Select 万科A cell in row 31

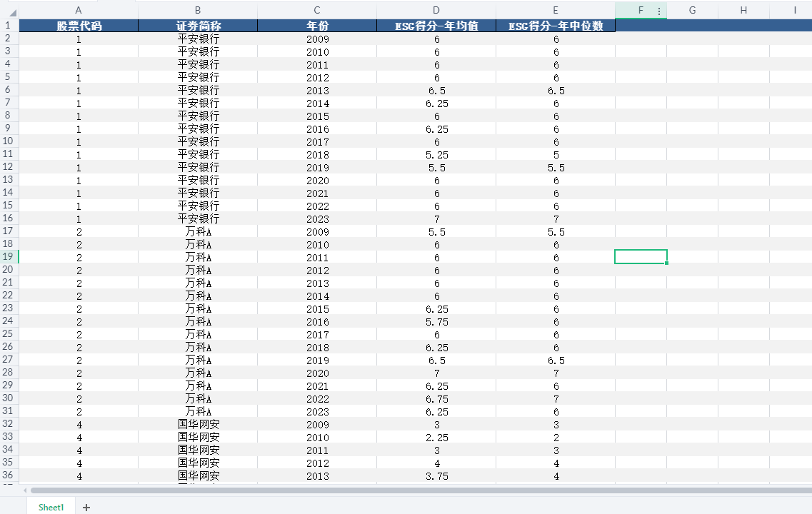pyautogui.click(x=198, y=411)
